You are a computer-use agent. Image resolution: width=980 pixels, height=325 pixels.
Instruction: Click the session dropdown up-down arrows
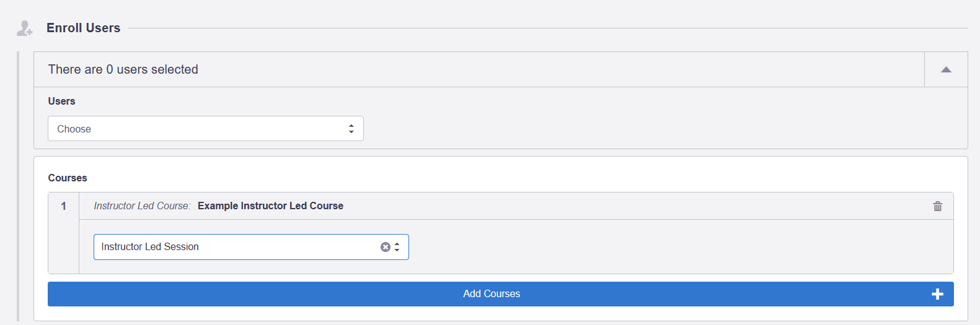[x=397, y=247]
